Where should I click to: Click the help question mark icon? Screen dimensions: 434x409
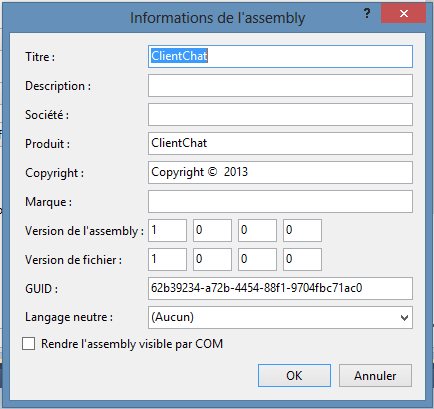pos(367,14)
